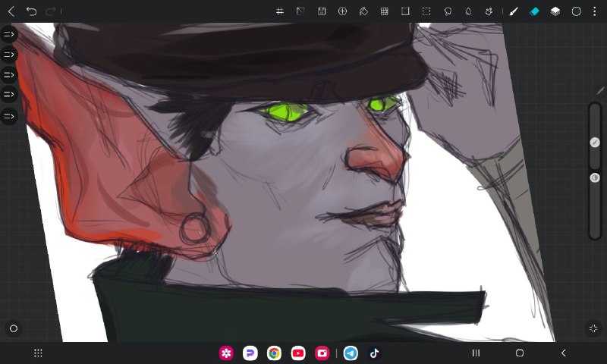Go back using the top-left arrow
Viewport: 607px width, 364px height.
tap(11, 11)
